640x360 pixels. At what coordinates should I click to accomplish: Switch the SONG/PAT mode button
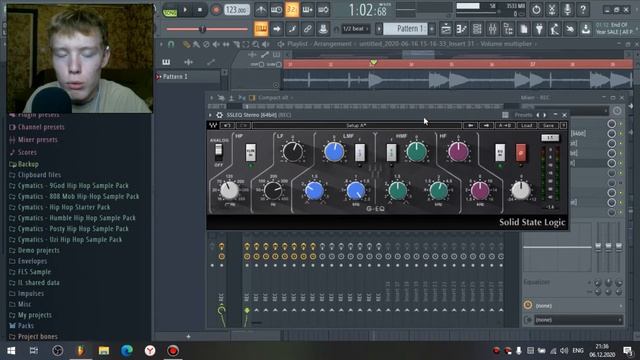(x=170, y=11)
